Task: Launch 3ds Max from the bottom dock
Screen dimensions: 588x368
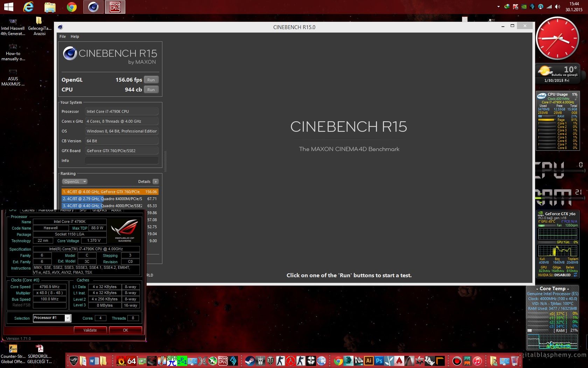Action: (x=348, y=361)
